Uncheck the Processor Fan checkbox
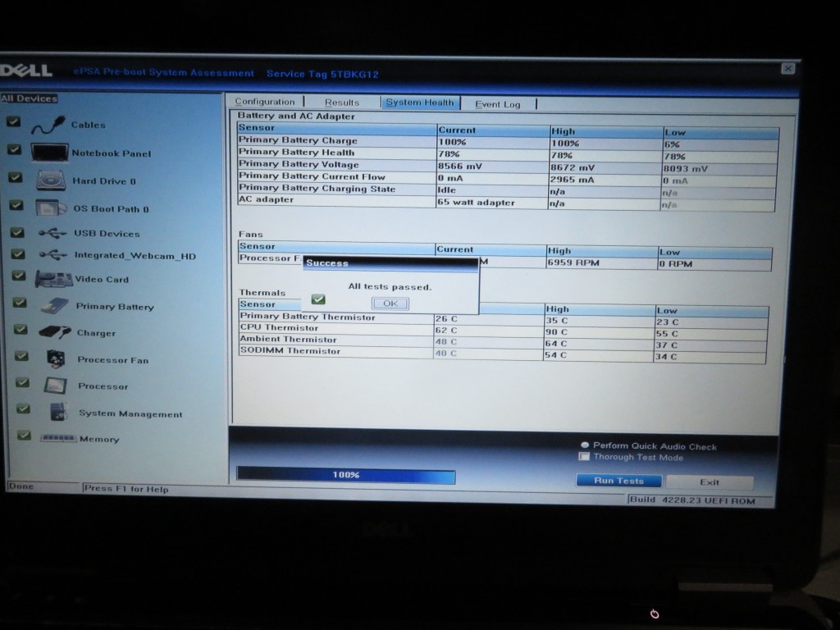This screenshot has height=630, width=840. tap(22, 356)
